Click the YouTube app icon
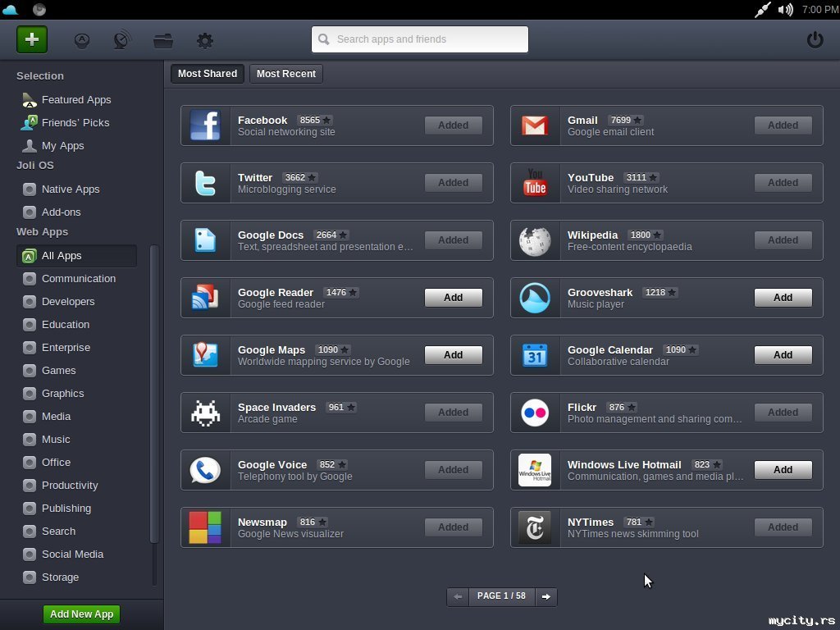 pos(535,183)
